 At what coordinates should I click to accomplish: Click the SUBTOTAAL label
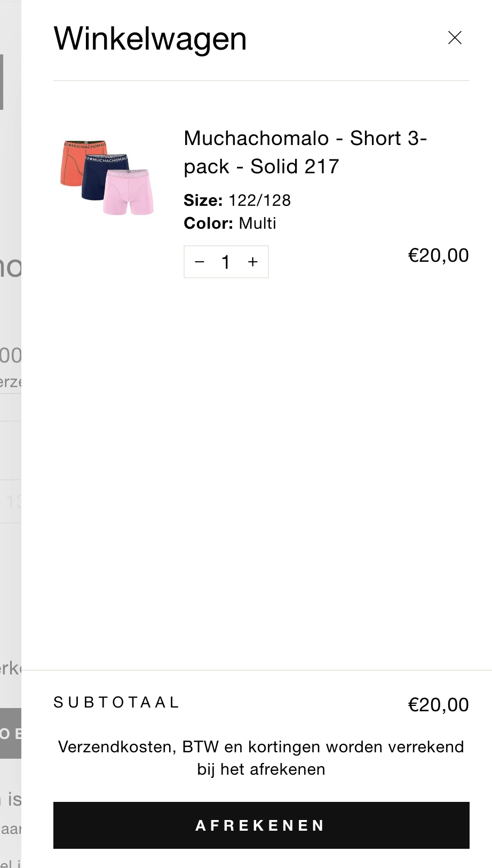(x=116, y=703)
